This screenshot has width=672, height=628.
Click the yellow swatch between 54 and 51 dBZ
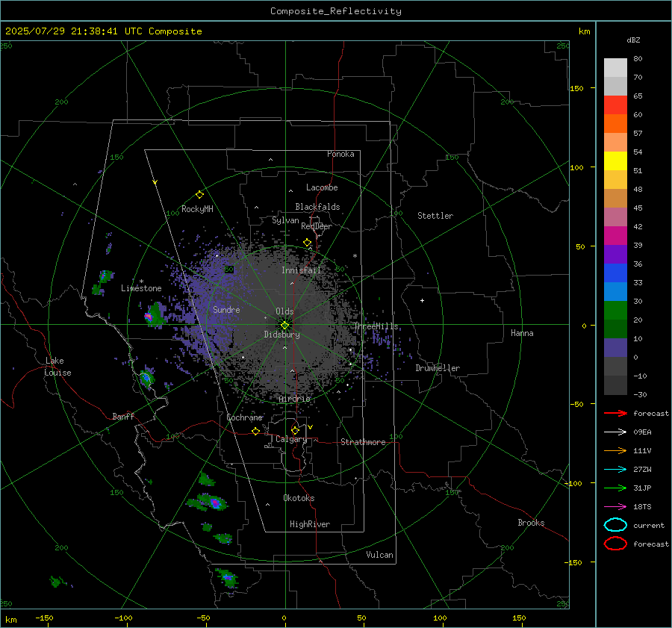(x=615, y=161)
